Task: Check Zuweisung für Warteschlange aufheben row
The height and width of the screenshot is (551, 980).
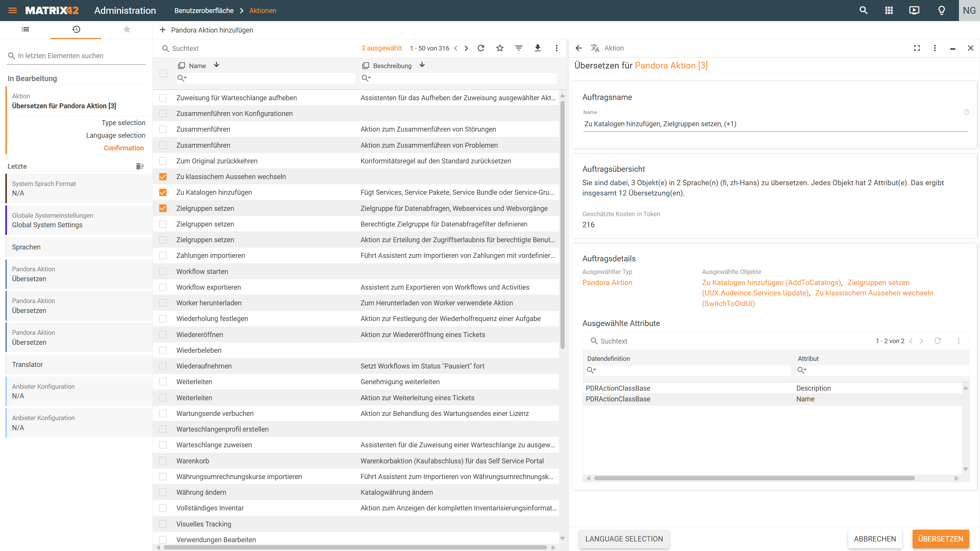Action: tap(163, 98)
